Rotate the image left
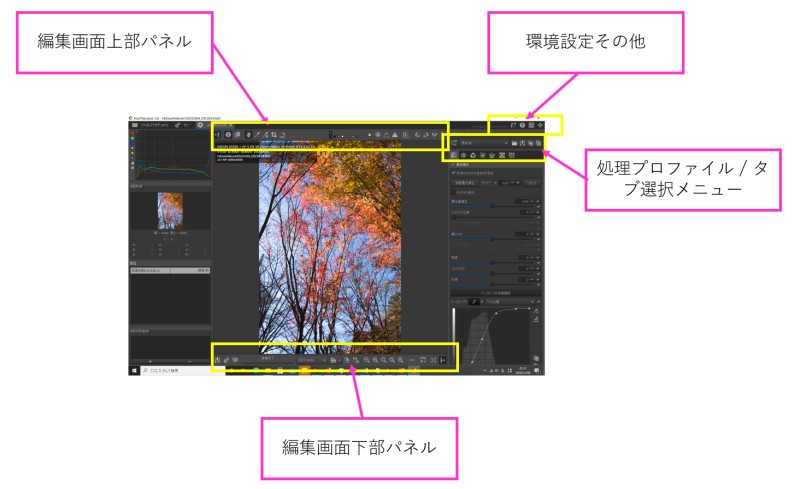The image size is (800, 489). (417, 135)
